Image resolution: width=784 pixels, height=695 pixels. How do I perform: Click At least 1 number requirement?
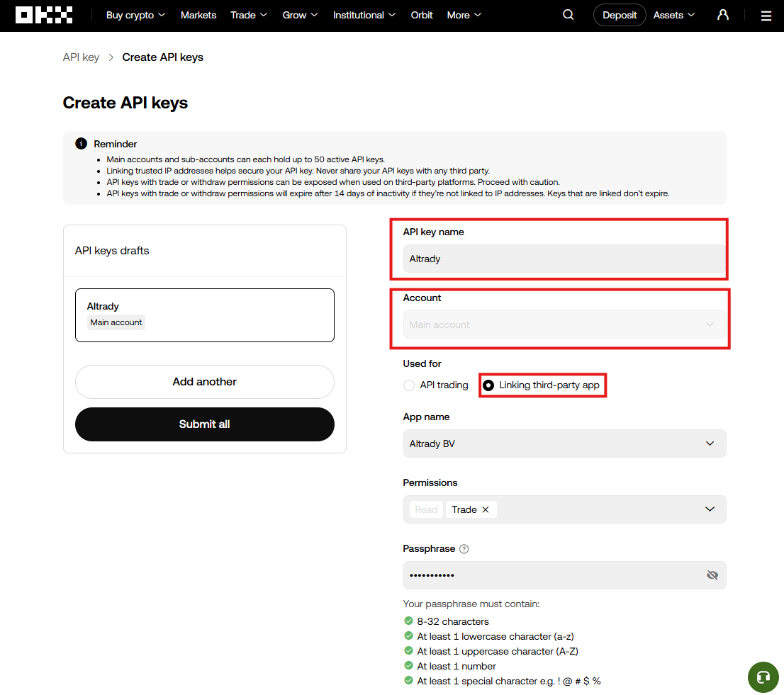457,666
